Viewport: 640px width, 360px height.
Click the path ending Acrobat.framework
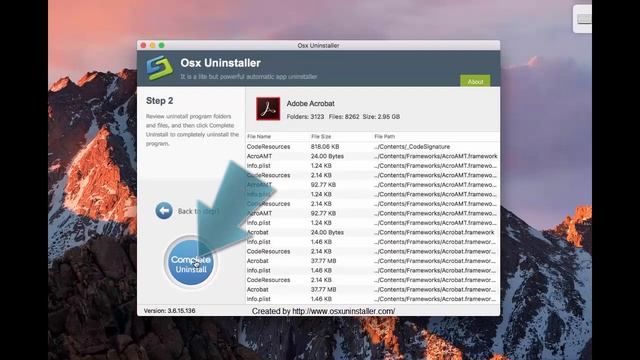(x=434, y=232)
